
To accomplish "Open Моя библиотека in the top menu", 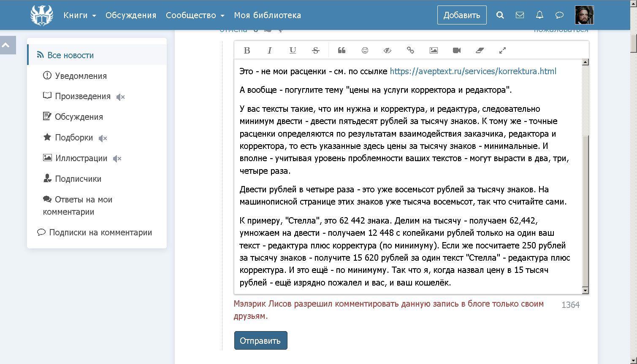I will tap(267, 15).
